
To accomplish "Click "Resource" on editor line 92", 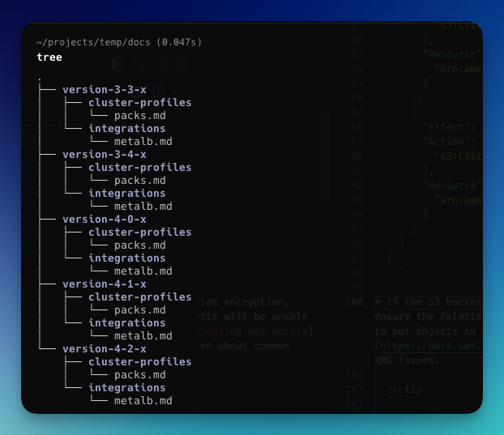I will (452, 186).
